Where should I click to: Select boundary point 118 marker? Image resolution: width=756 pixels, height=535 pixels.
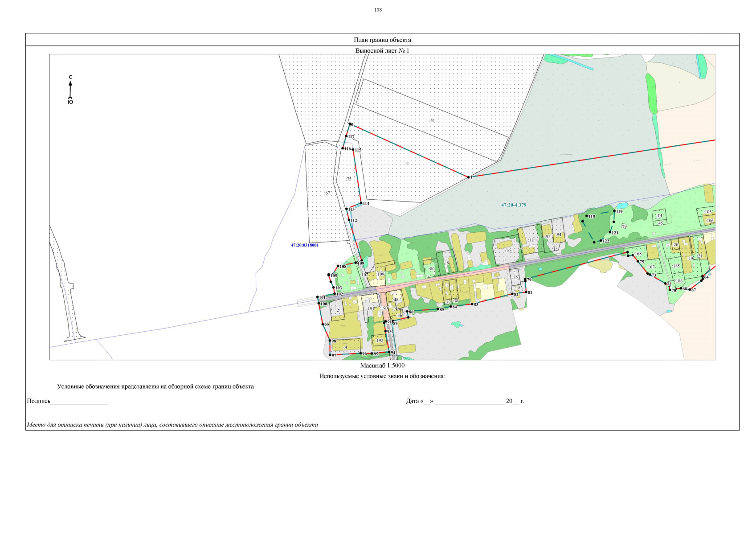(x=587, y=216)
